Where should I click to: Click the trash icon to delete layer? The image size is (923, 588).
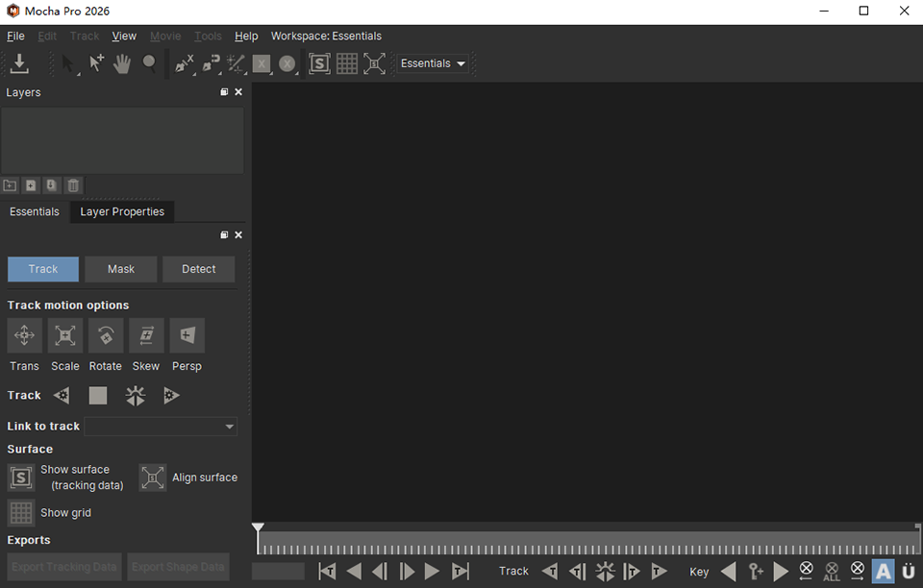coord(73,185)
